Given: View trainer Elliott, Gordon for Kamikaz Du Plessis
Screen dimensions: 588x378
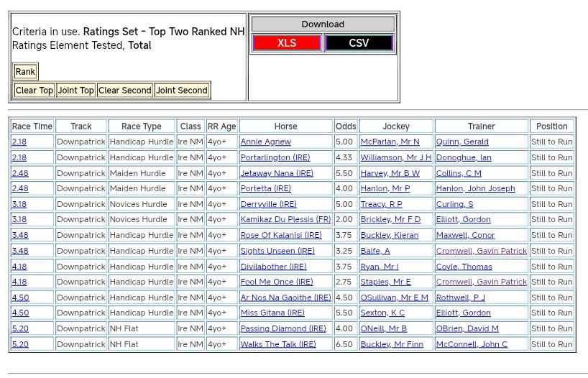Looking at the screenshot, I should pyautogui.click(x=463, y=220).
